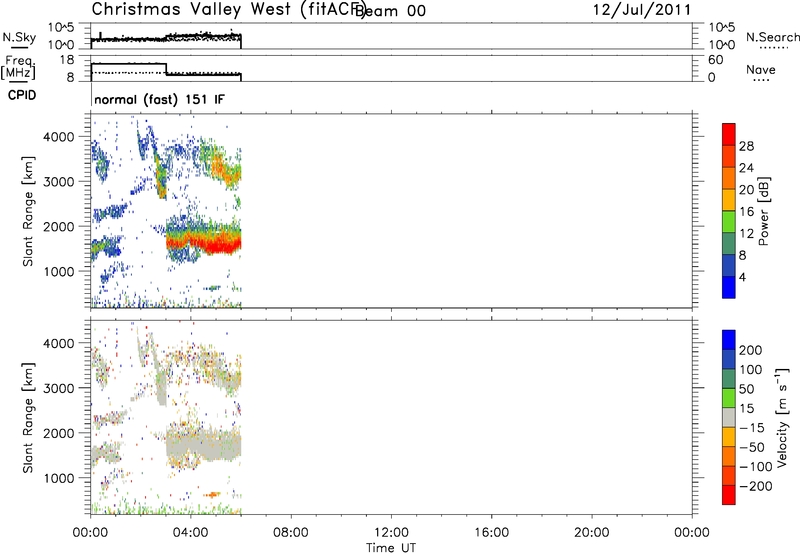Click the teal Velocity segment between 50 and 100

click(729, 379)
